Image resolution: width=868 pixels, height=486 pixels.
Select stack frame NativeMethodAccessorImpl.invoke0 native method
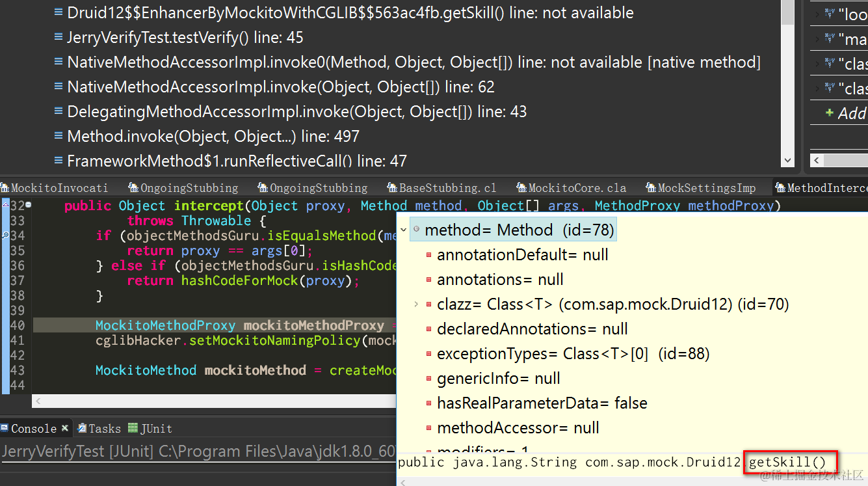(x=414, y=62)
